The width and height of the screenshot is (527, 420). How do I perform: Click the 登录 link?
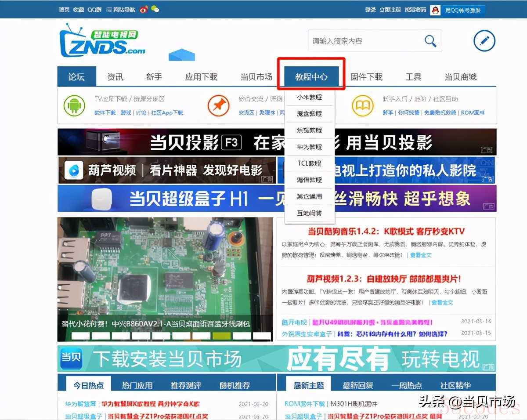coord(370,10)
